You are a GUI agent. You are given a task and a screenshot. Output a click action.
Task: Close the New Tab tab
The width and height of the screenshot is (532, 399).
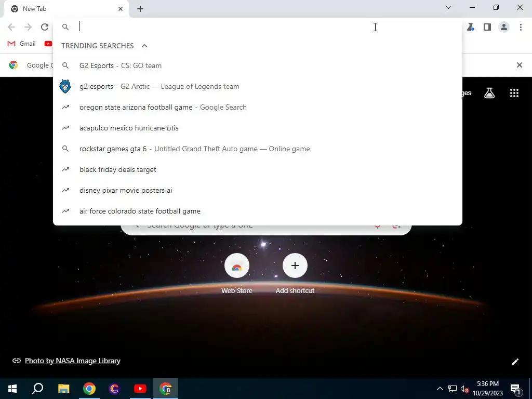tap(121, 9)
